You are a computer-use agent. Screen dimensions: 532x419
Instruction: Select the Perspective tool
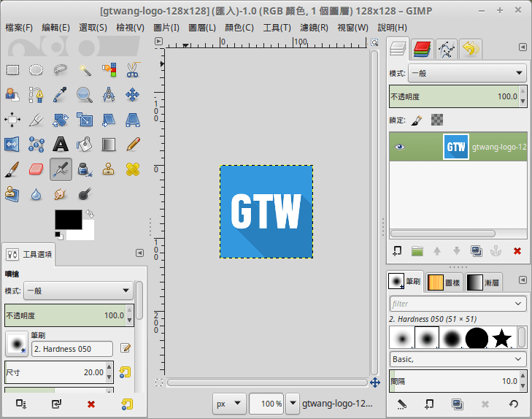point(133,120)
